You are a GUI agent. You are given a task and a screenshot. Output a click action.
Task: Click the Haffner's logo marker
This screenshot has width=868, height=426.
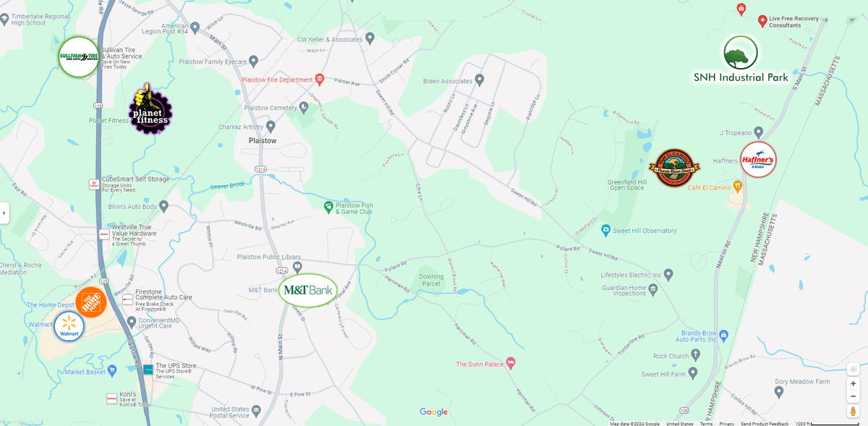(758, 159)
